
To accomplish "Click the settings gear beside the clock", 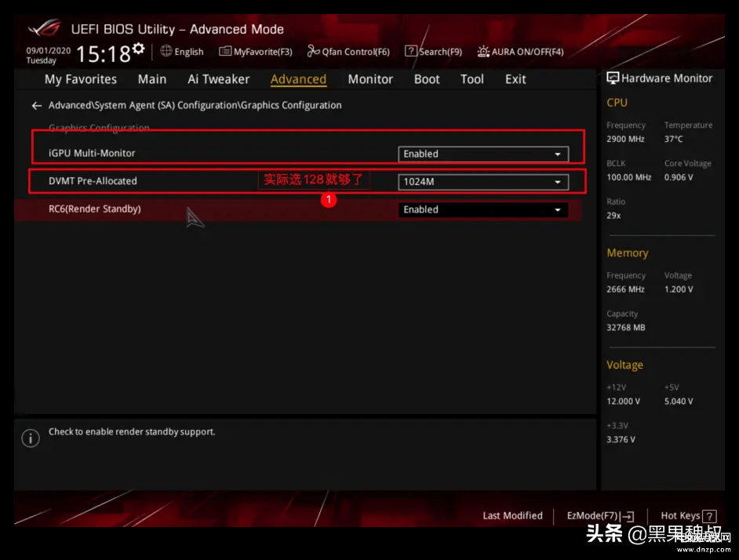I will (x=138, y=48).
